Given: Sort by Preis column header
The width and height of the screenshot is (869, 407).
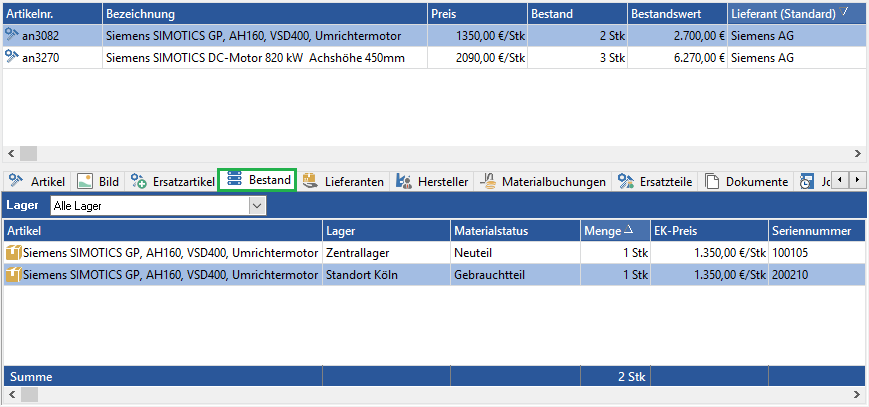Looking at the screenshot, I should point(477,13).
